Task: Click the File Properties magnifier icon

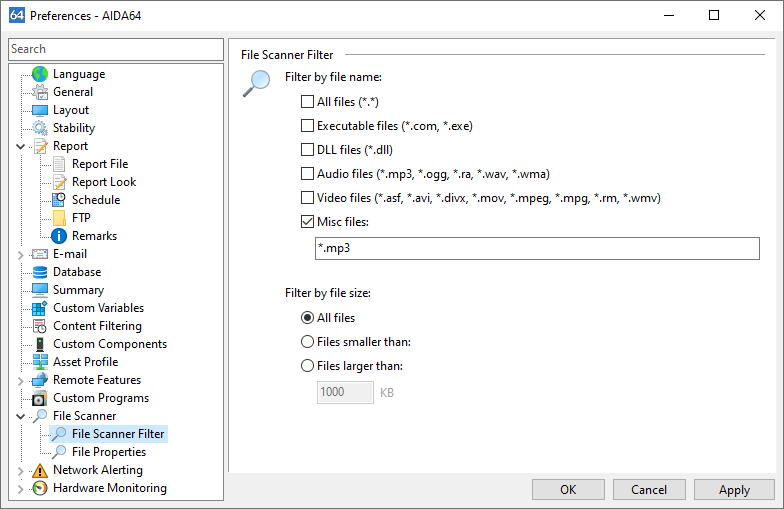Action: [59, 452]
